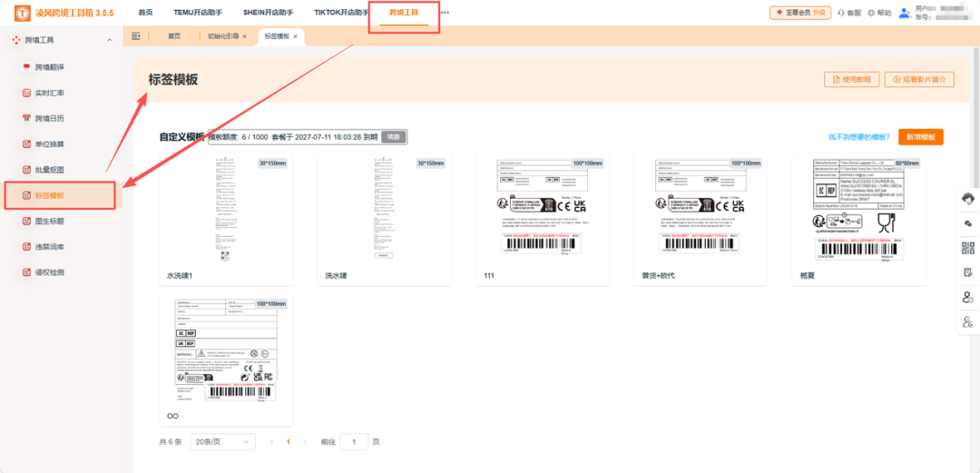Open the 侵权检测 sidebar icon
The image size is (980, 473).
26,272
